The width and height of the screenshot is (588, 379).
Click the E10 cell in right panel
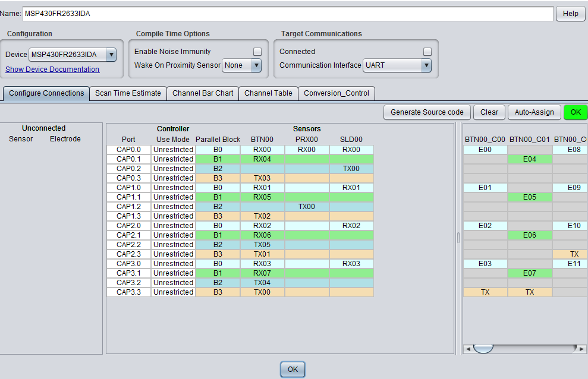tap(570, 226)
